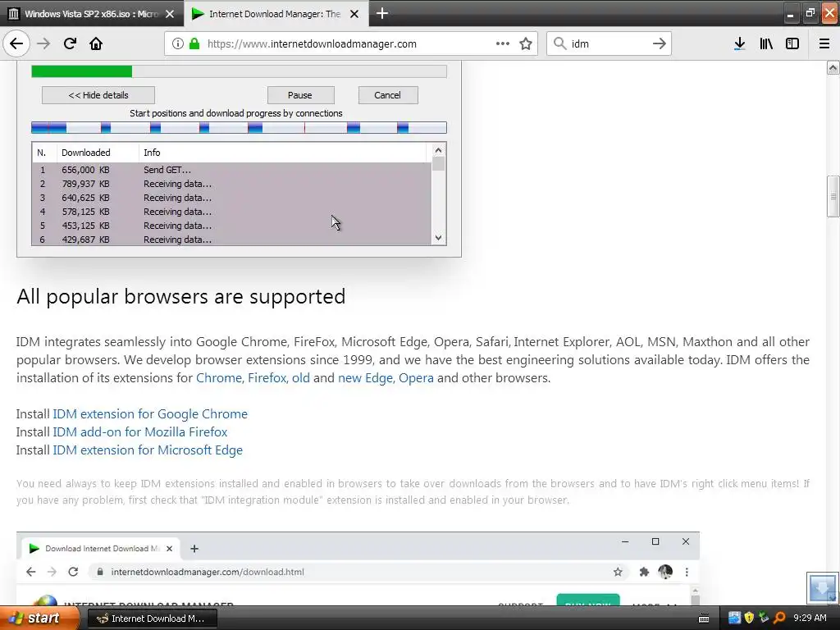Click the Info column header
This screenshot has width=840, height=630.
[284, 153]
